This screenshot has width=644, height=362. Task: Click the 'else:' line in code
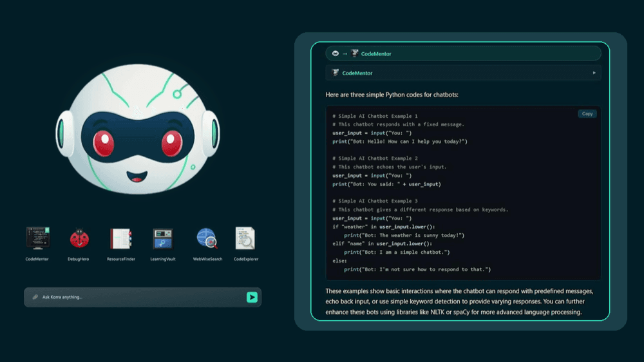pyautogui.click(x=339, y=261)
